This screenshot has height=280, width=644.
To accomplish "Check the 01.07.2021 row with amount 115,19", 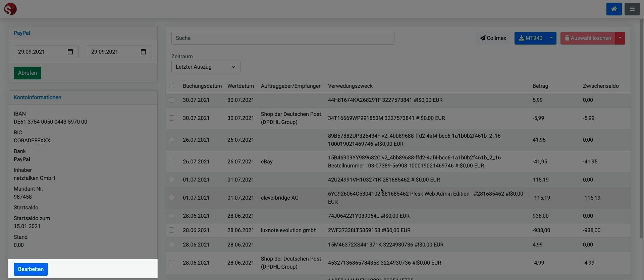I will point(171,180).
